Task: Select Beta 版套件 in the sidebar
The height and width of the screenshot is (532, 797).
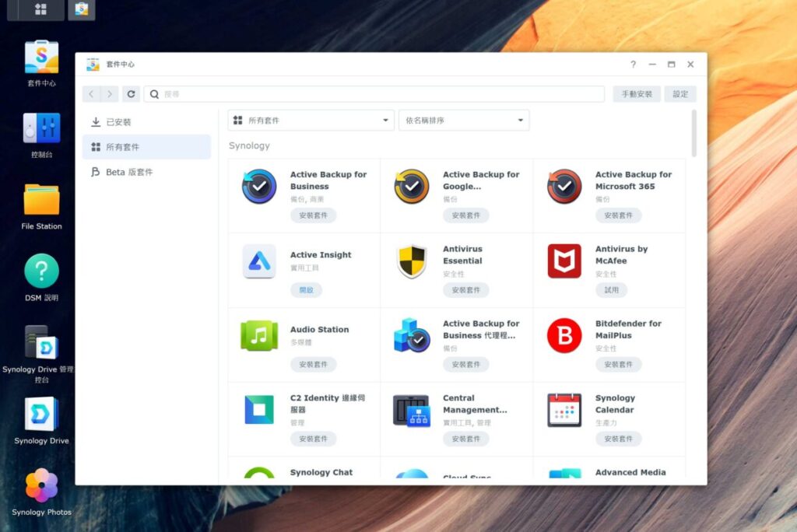Action: coord(146,172)
